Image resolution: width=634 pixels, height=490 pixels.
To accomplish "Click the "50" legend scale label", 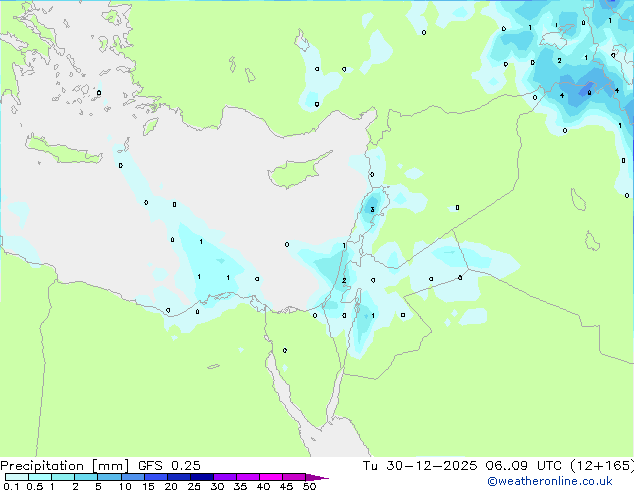I will [309, 486].
